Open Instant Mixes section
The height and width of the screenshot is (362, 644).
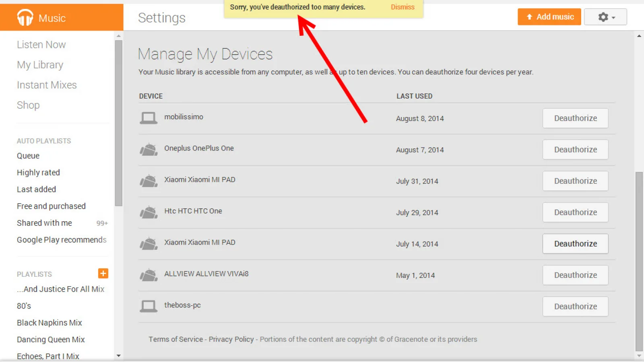[47, 85]
